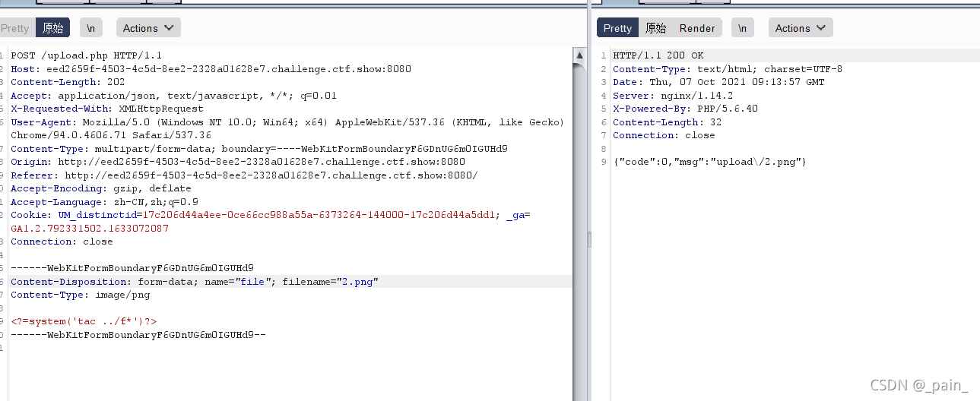The height and width of the screenshot is (401, 980).
Task: Click the Content-Disposition line with filename 2.png
Action: coord(195,282)
